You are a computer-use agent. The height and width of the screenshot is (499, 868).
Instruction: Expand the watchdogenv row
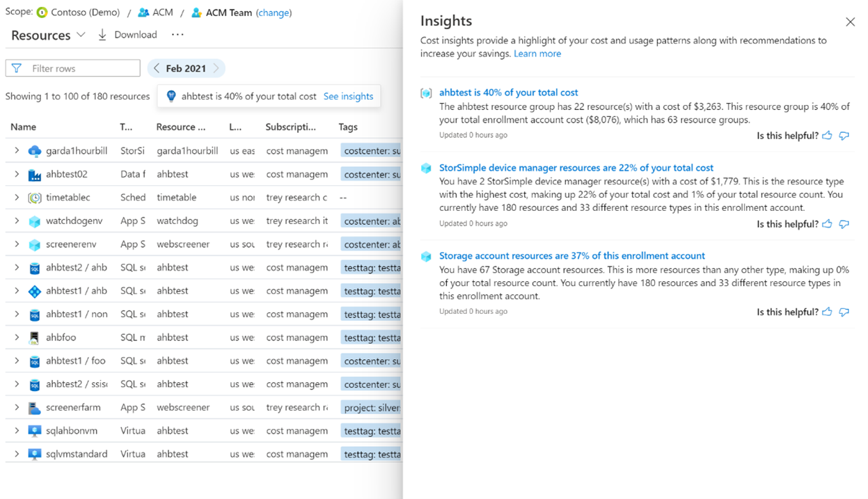[x=17, y=221]
